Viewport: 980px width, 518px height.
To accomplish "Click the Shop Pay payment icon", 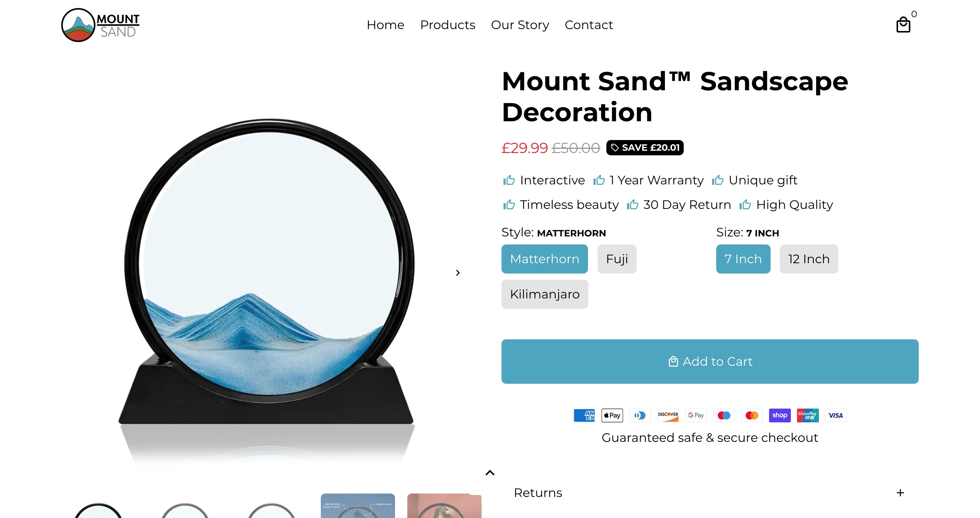I will coord(780,415).
